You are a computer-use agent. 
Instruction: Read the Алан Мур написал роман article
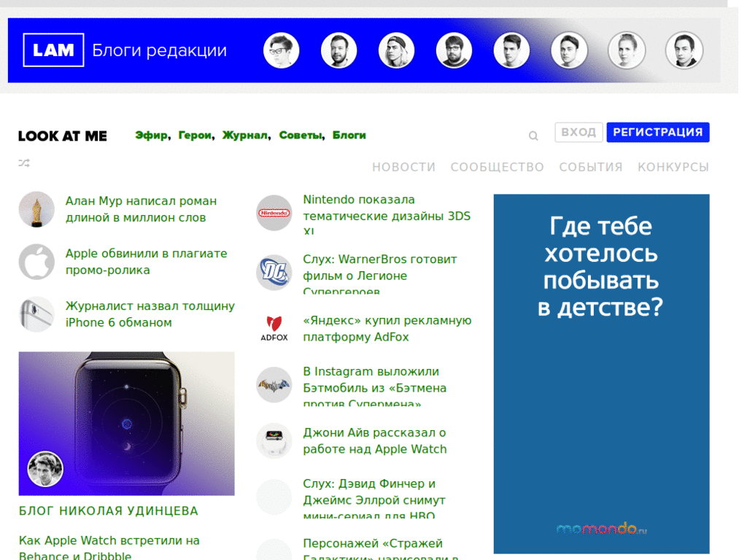pos(141,209)
